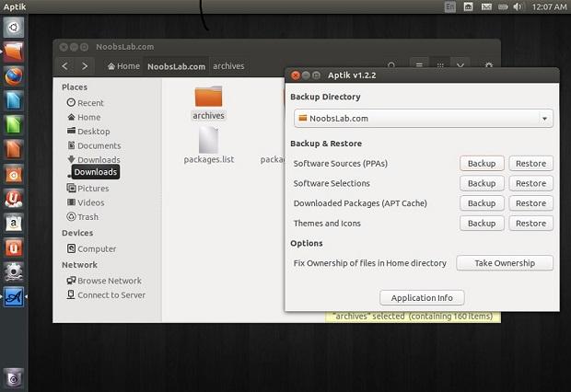The width and height of the screenshot is (571, 392).
Task: Switch Files to list view
Action: [x=419, y=66]
